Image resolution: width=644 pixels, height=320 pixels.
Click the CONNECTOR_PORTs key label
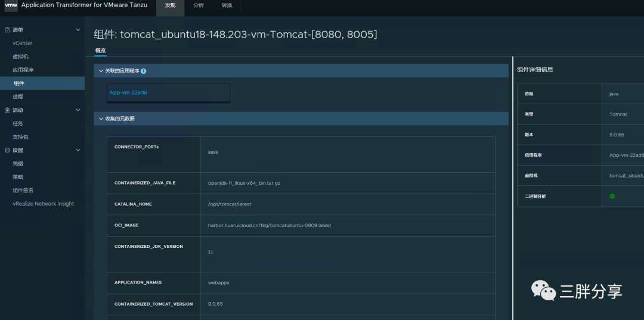pos(137,147)
